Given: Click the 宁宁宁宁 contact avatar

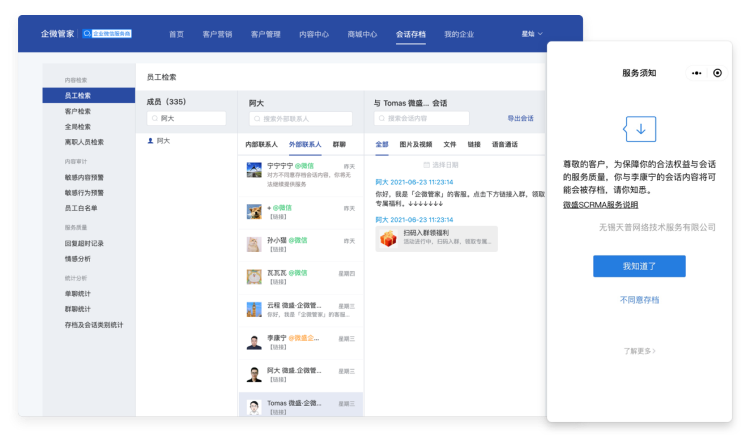Looking at the screenshot, I should tap(255, 171).
